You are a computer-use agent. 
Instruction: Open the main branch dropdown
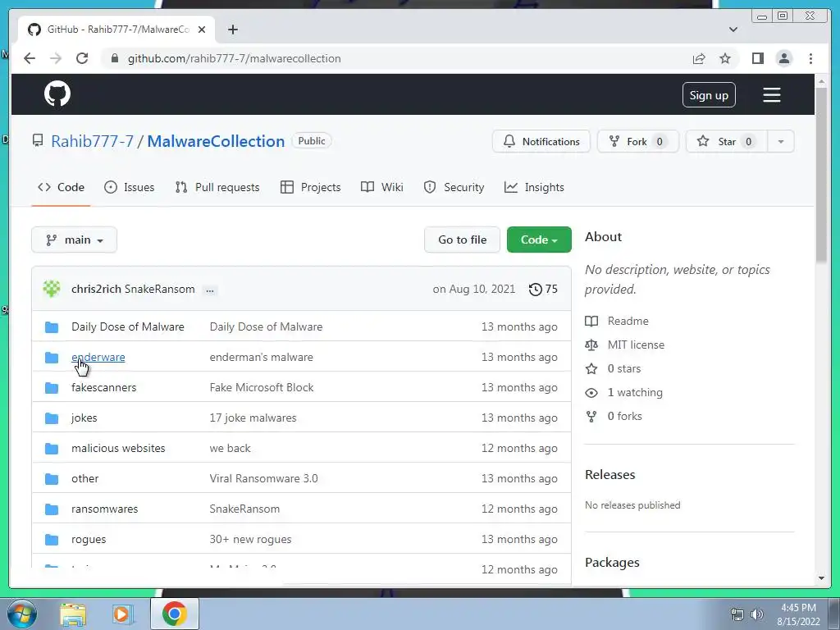click(74, 240)
